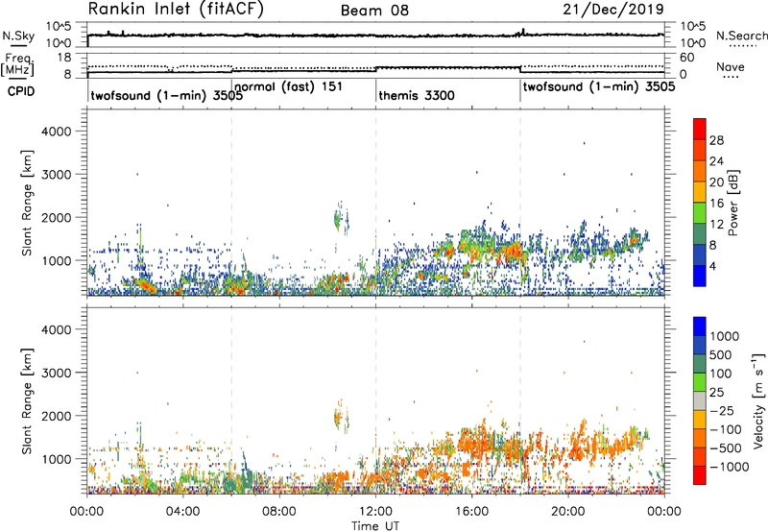Click the '16:00' time tick label

(471, 512)
